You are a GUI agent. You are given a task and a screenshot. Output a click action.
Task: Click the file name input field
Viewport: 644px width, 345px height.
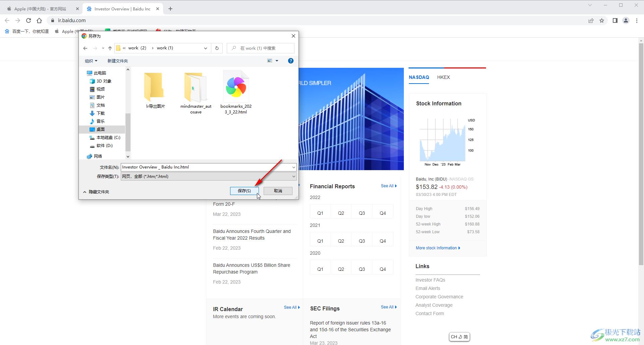coord(206,167)
